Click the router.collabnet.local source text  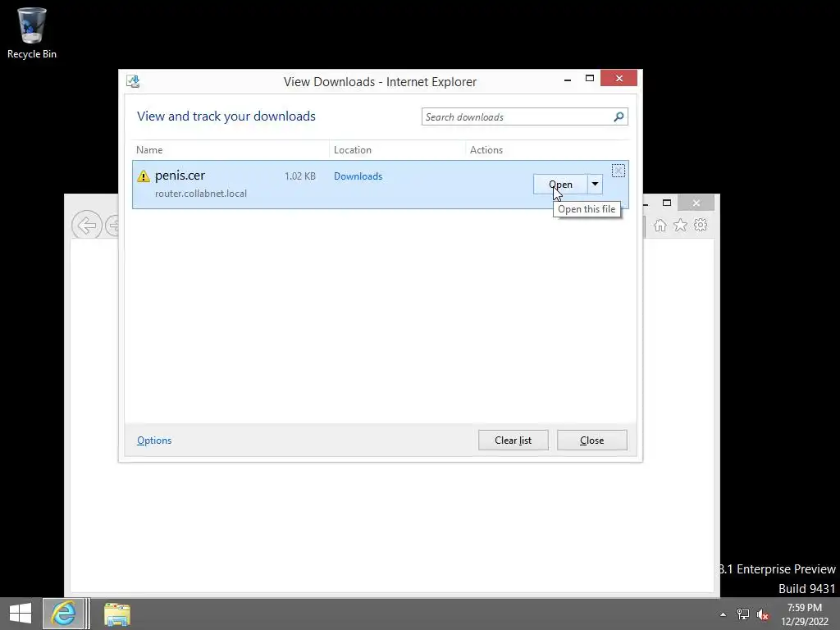coord(201,194)
